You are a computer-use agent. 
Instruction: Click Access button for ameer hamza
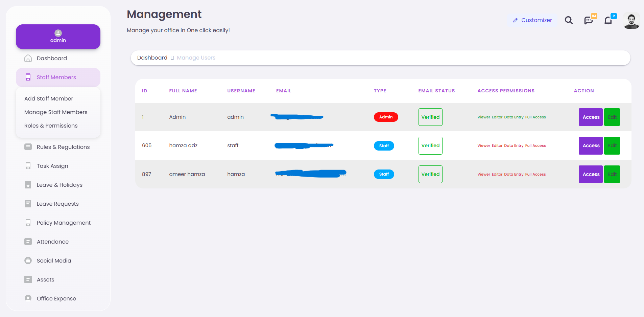click(x=591, y=174)
